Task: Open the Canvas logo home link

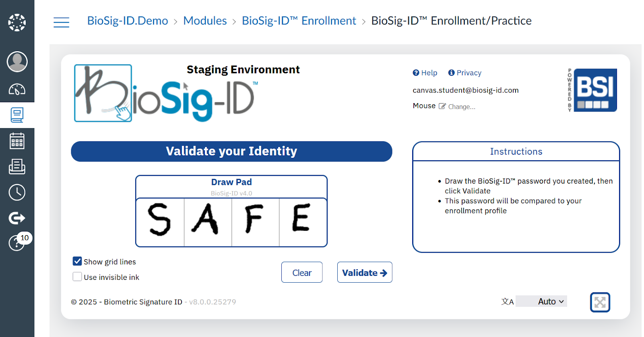Action: 17,22
